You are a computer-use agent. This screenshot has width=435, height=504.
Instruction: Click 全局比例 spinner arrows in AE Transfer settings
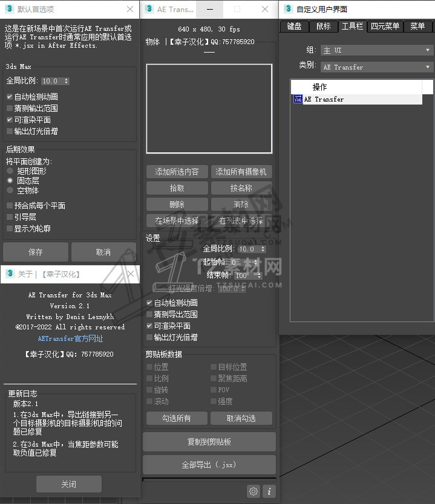pyautogui.click(x=263, y=249)
